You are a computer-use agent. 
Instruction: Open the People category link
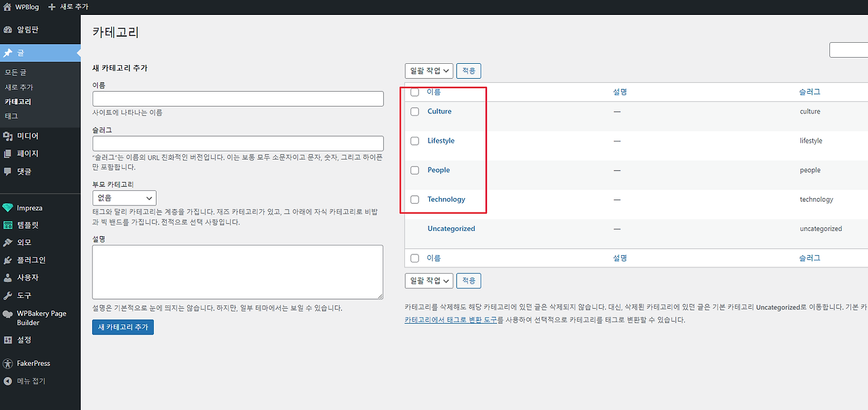[x=439, y=170]
